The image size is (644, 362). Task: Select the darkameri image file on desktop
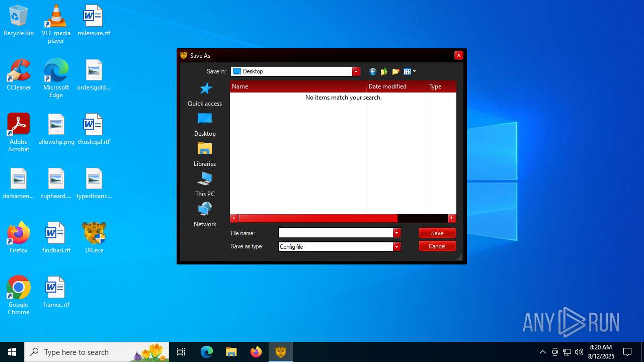(x=19, y=184)
